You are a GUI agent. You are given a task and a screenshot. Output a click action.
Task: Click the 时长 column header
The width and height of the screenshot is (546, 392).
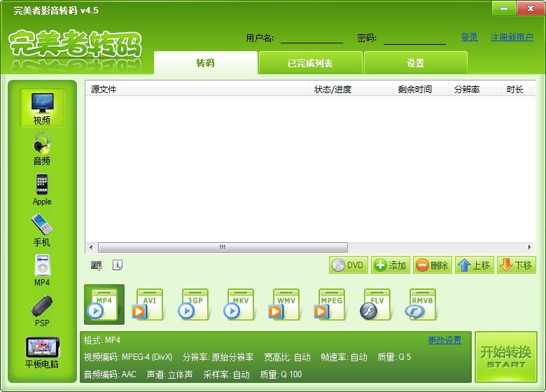519,90
